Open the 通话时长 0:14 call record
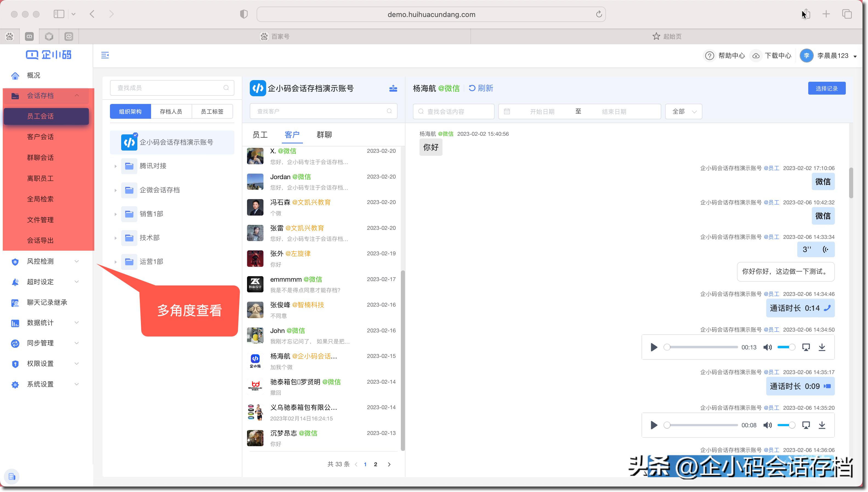868x492 pixels. point(801,308)
